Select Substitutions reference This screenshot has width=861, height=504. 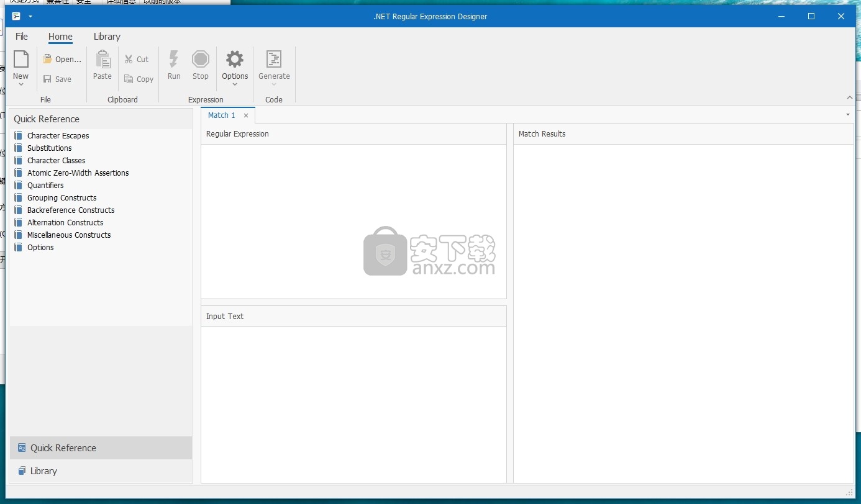click(50, 148)
